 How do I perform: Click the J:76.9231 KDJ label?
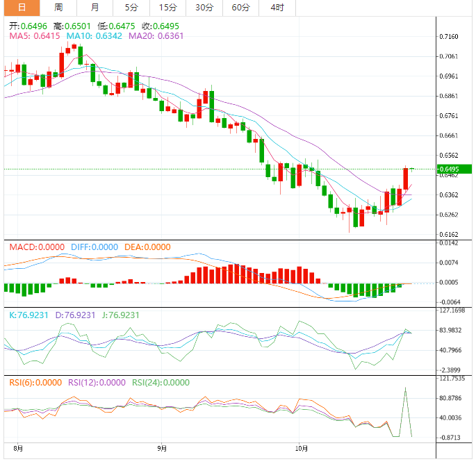coord(120,315)
